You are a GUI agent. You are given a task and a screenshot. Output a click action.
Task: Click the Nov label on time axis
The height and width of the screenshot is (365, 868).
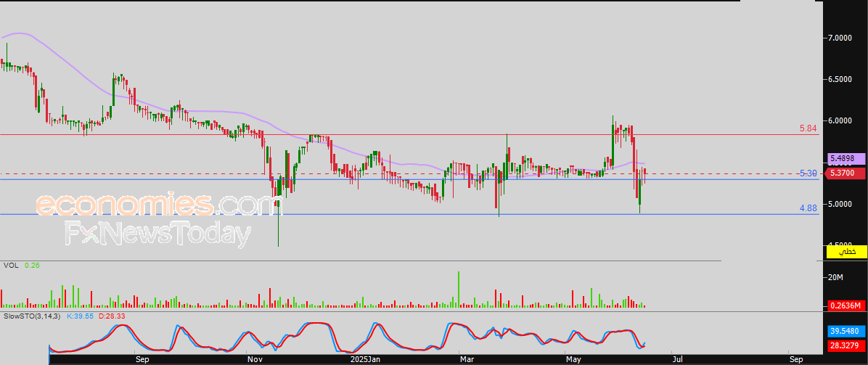click(255, 359)
